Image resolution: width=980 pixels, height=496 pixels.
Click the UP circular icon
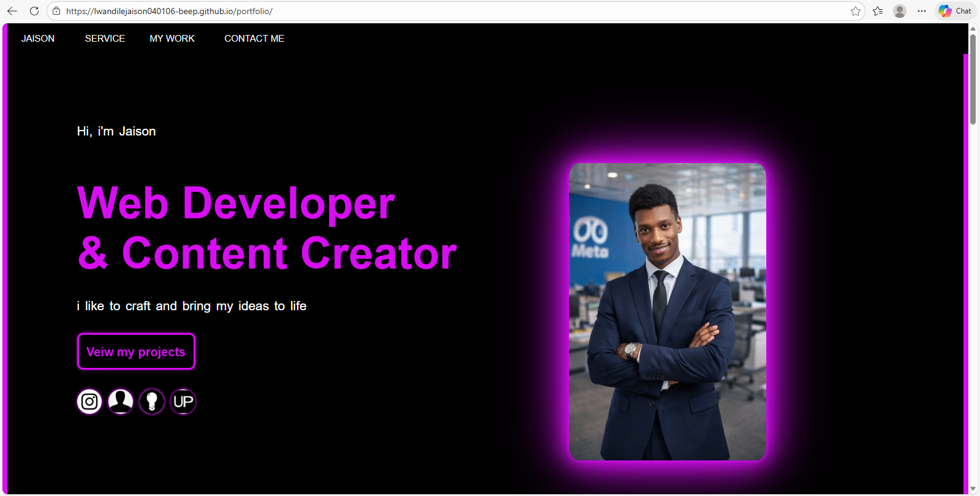point(183,402)
